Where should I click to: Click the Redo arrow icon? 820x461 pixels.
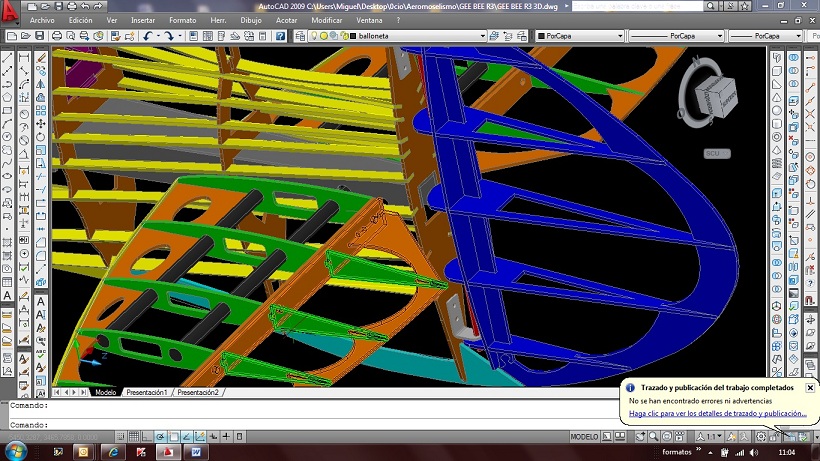coord(169,36)
